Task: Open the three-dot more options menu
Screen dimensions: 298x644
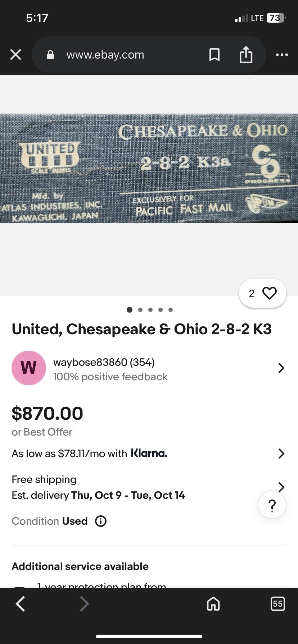Action: [282, 55]
